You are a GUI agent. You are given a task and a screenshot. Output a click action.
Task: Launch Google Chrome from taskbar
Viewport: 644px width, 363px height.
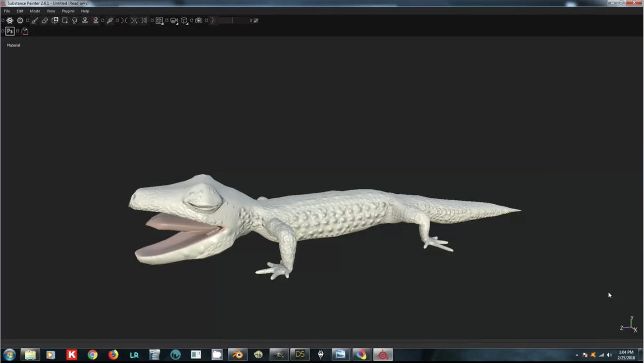click(93, 355)
